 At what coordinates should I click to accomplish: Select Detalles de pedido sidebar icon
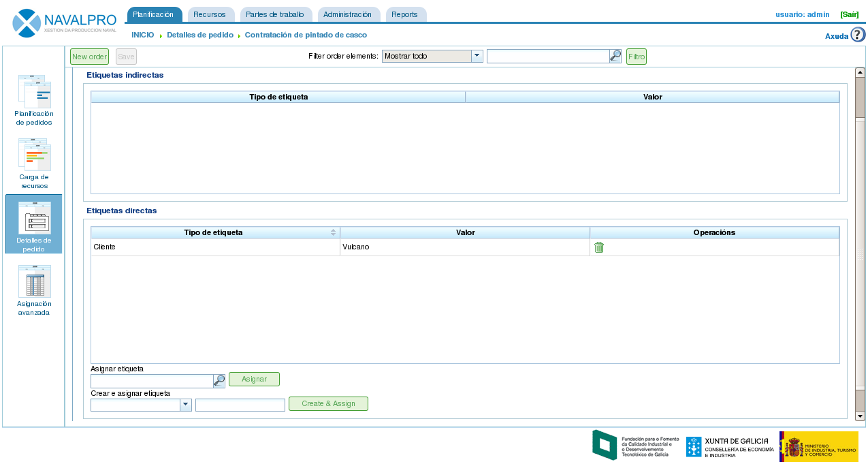pos(34,219)
